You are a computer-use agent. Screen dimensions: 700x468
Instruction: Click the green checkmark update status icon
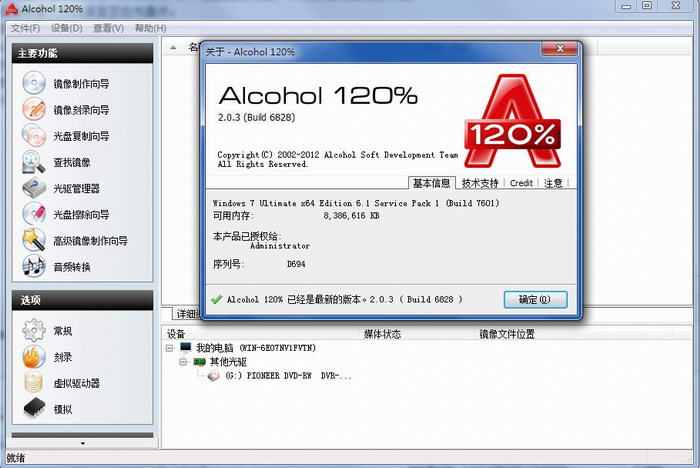tap(217, 299)
